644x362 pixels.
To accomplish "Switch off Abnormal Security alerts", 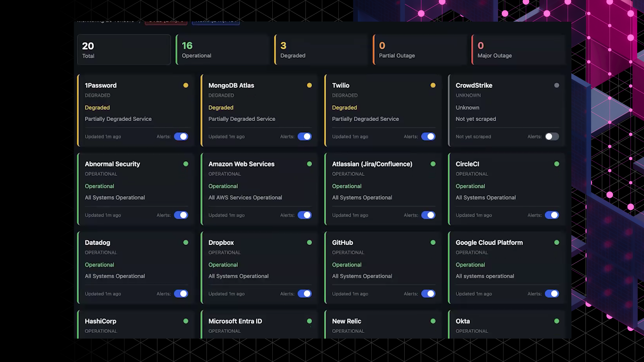I will [x=181, y=215].
